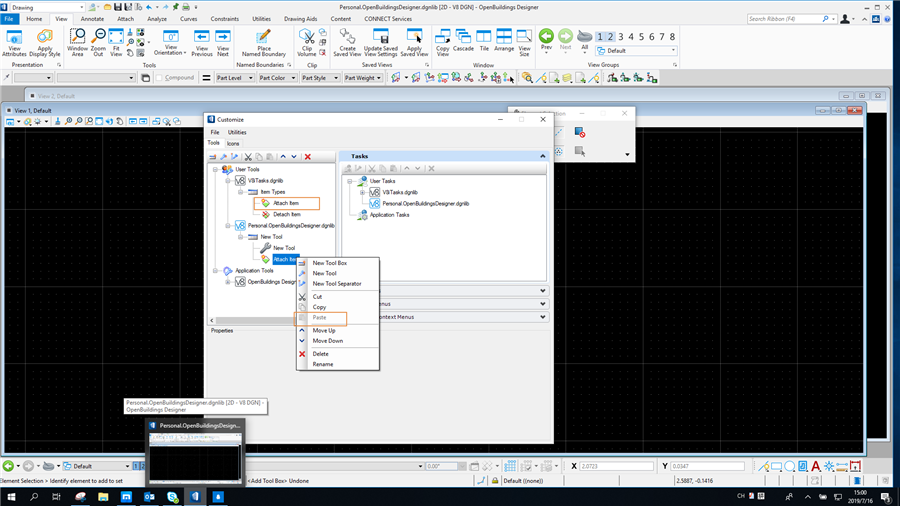Expand OpenBuildings Designer under Application Tools
The image size is (900, 506).
pos(228,282)
